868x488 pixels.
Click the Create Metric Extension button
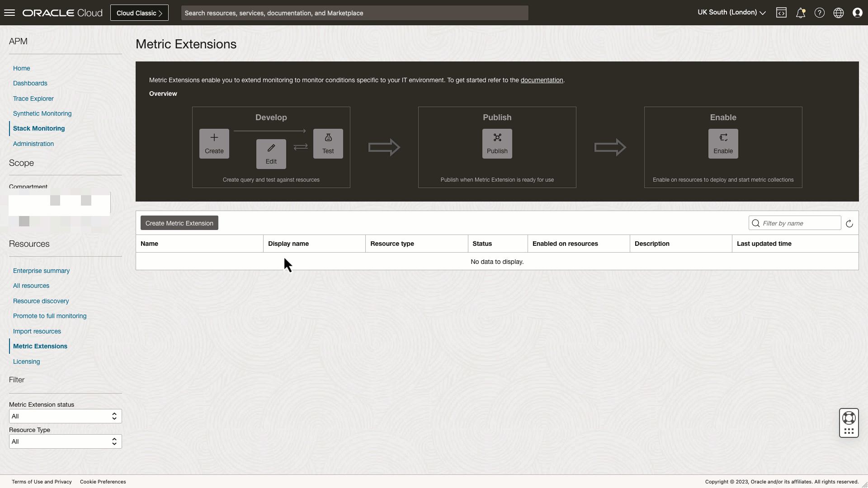pos(179,223)
